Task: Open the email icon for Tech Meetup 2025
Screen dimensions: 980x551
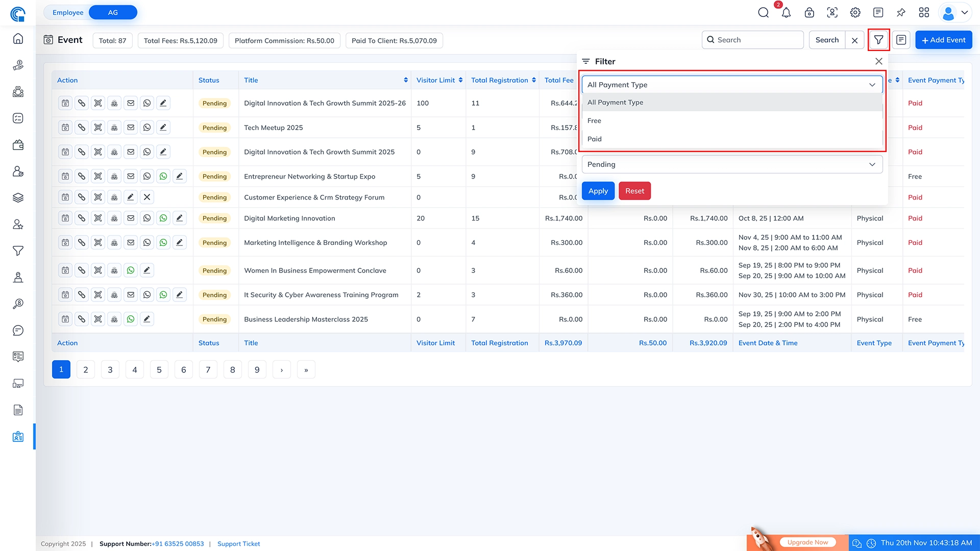Action: tap(131, 127)
